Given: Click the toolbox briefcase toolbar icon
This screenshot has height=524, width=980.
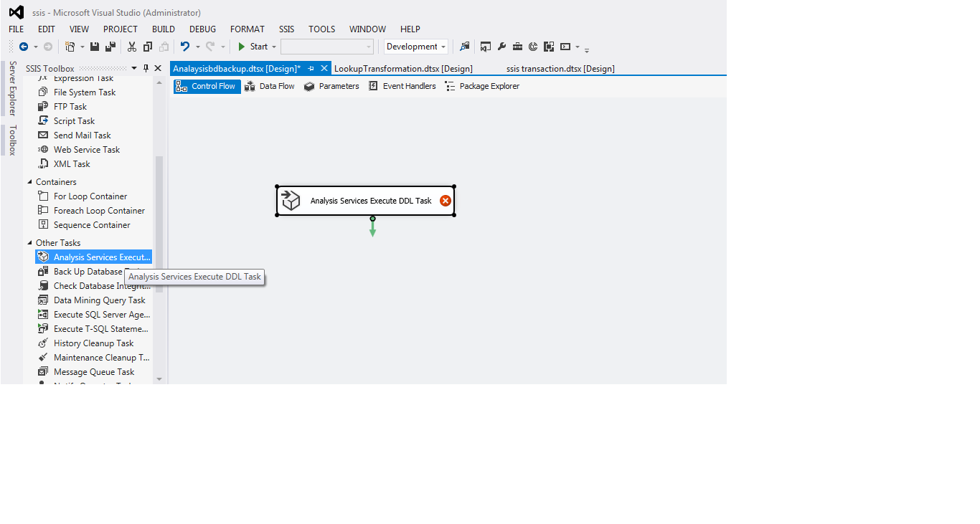Looking at the screenshot, I should (x=517, y=47).
